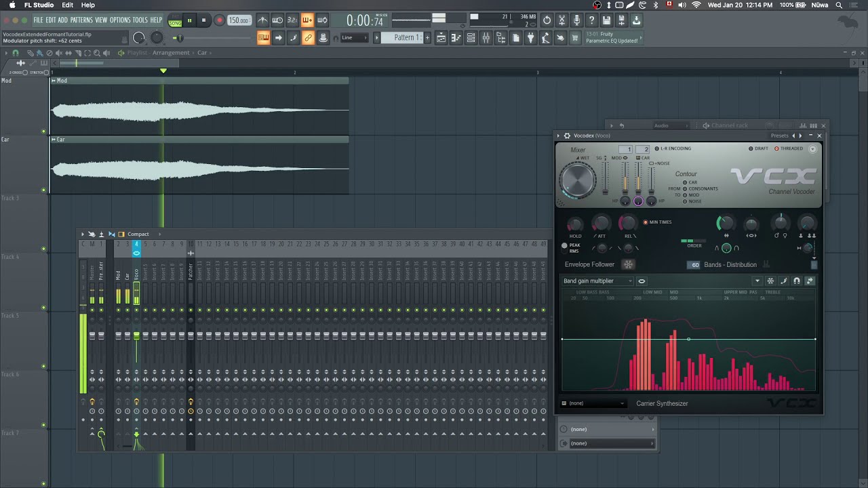This screenshot has width=868, height=488.
Task: Expand Vocodex plugin menu arrow
Action: 559,136
